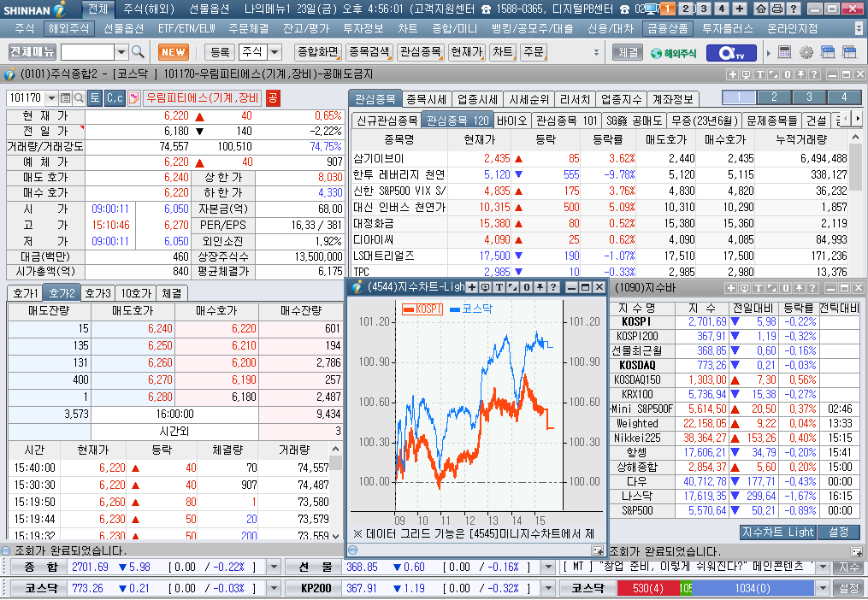Screen dimensions: 868x600
Task: Click the blue 1034(0) decliners bar segment
Action: [753, 588]
